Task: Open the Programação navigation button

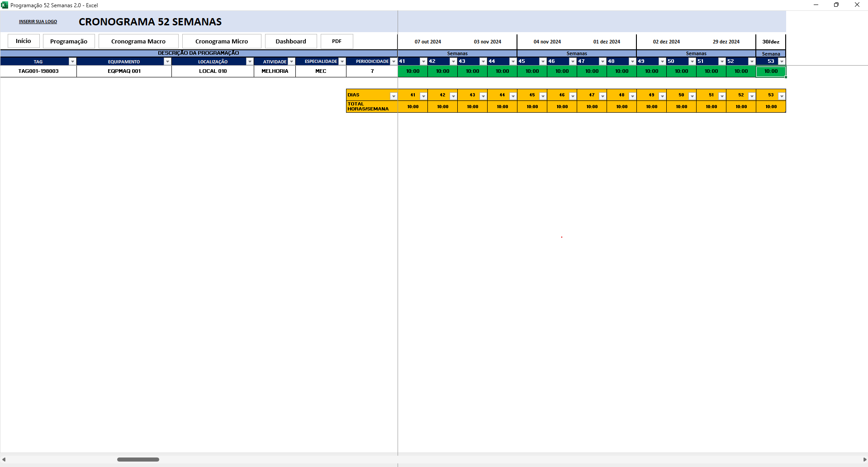Action: click(69, 41)
